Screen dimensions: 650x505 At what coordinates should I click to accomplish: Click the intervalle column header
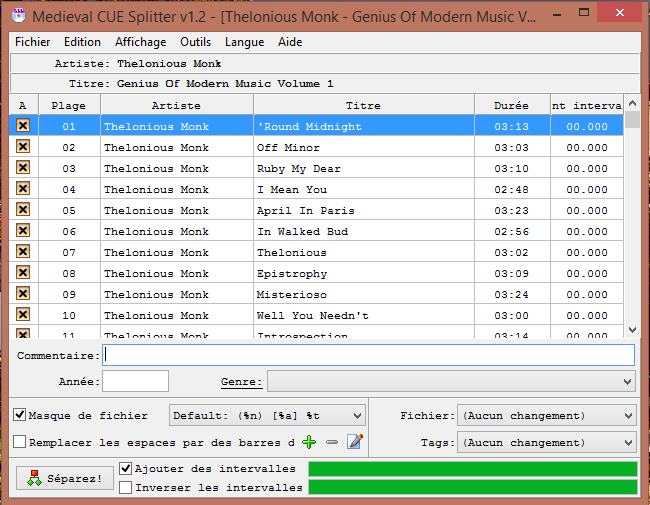tap(587, 105)
